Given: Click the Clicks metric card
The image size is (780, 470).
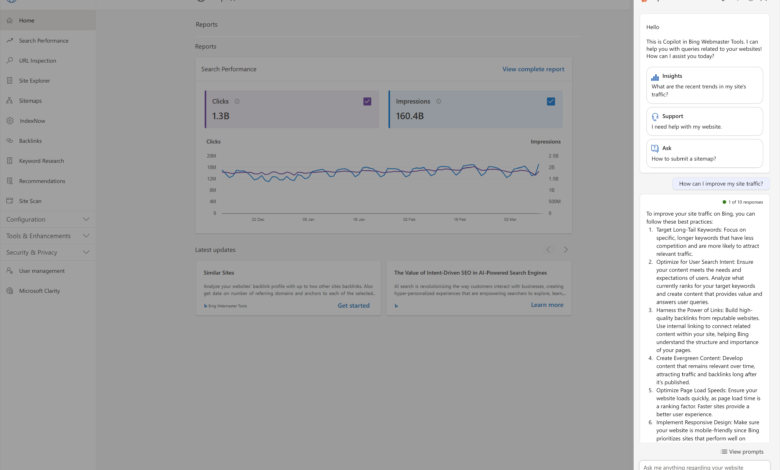Looking at the screenshot, I should (292, 109).
